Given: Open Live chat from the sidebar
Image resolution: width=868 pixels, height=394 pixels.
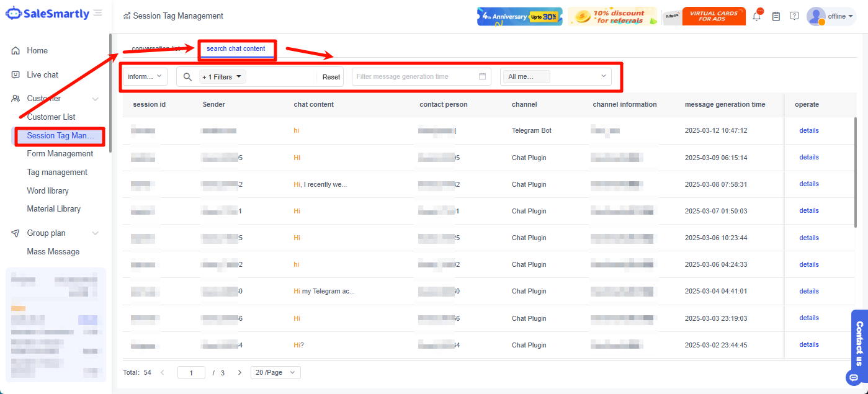Looking at the screenshot, I should [42, 74].
